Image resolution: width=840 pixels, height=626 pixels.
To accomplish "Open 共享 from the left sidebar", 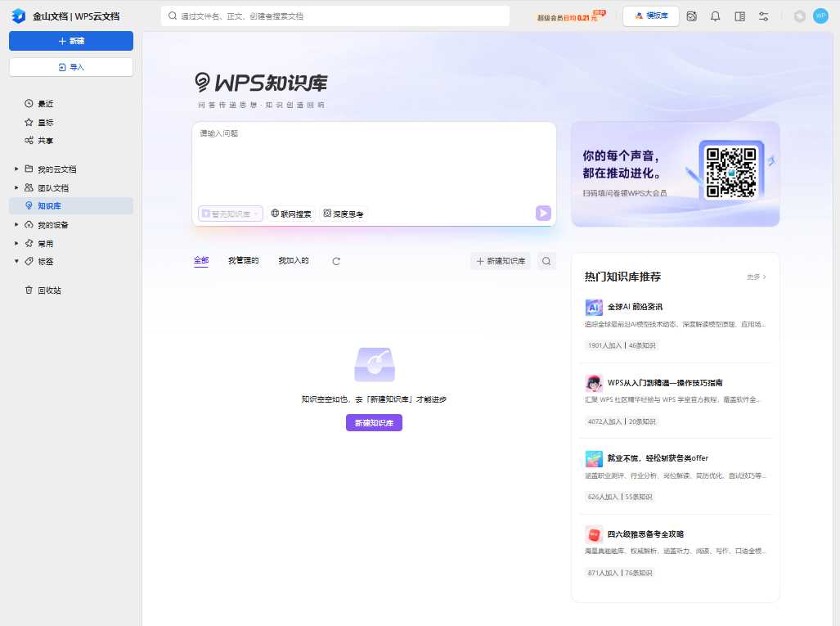I will pyautogui.click(x=38, y=141).
